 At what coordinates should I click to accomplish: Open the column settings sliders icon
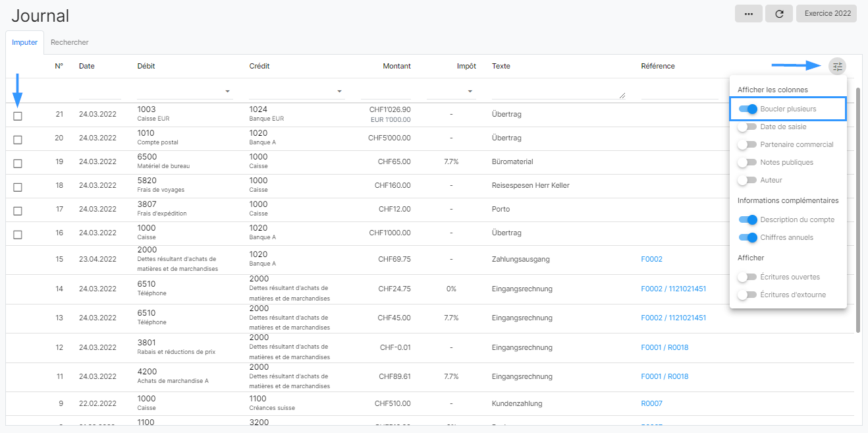coord(837,66)
